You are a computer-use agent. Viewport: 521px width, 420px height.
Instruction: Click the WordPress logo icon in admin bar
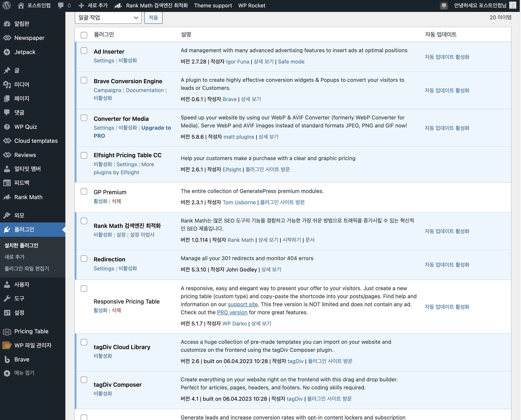click(x=7, y=5)
